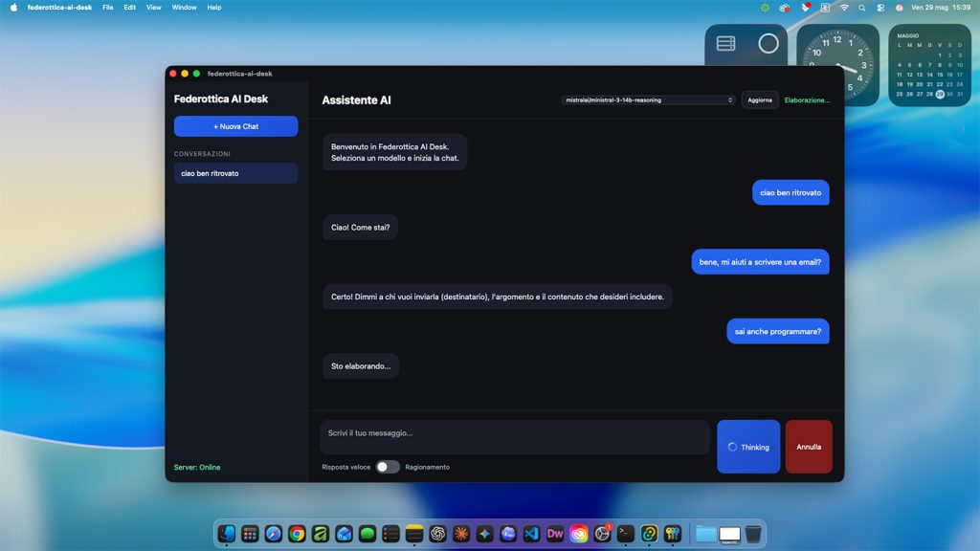The width and height of the screenshot is (980, 551).
Task: Open the date and time in the menu bar
Action: [x=941, y=8]
